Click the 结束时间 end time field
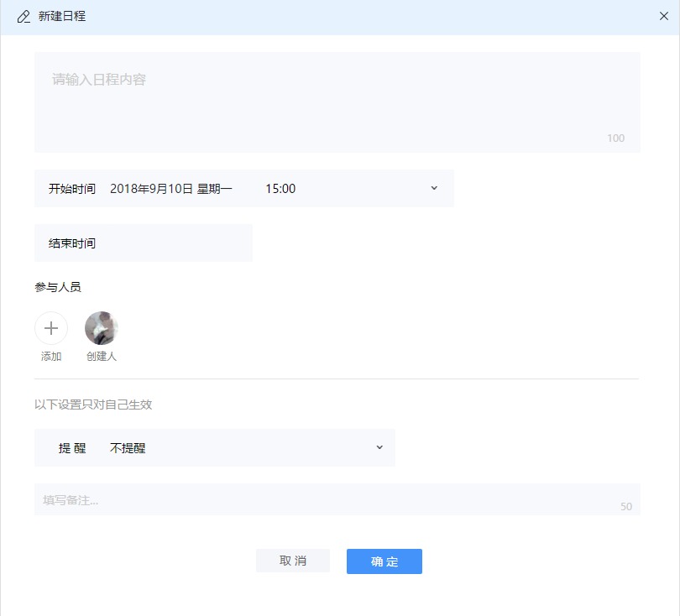 [143, 243]
